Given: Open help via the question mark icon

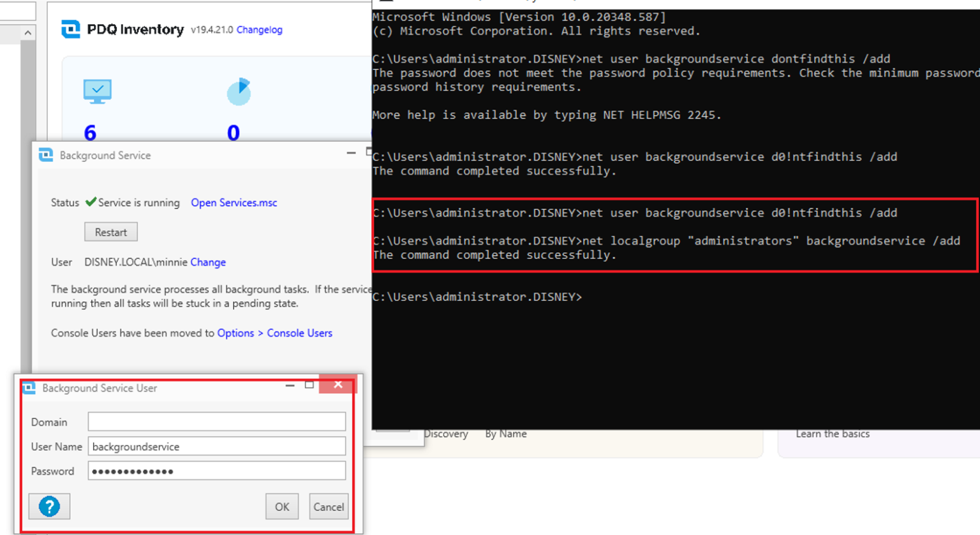Looking at the screenshot, I should point(49,506).
